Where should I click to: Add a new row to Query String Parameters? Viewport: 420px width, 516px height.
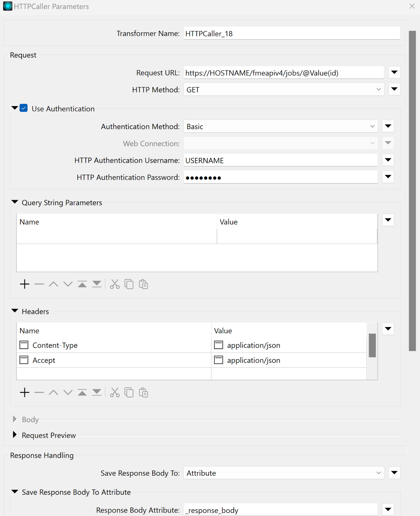(x=25, y=284)
